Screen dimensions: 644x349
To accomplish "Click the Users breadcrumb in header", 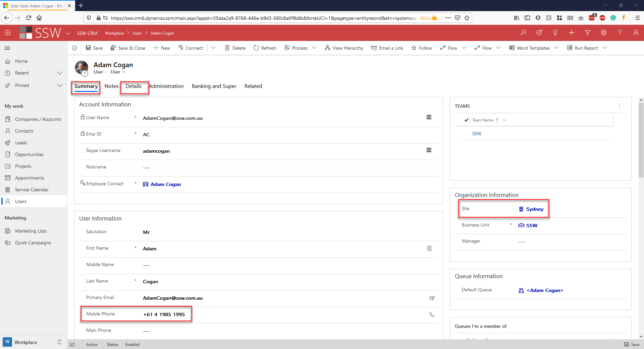I will pos(137,33).
